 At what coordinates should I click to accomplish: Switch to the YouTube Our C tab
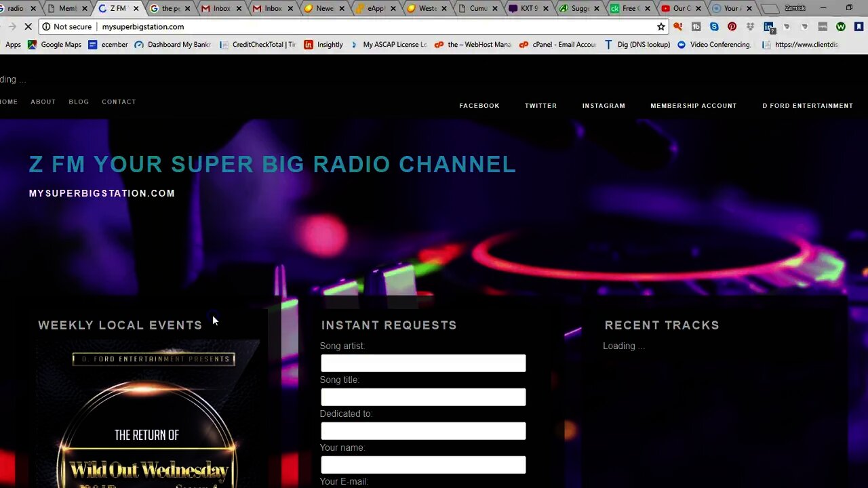[677, 9]
